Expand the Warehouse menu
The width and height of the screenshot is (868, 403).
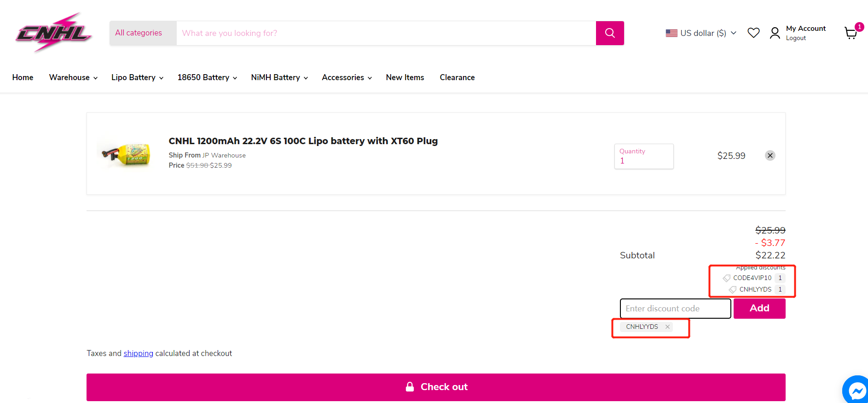[73, 77]
